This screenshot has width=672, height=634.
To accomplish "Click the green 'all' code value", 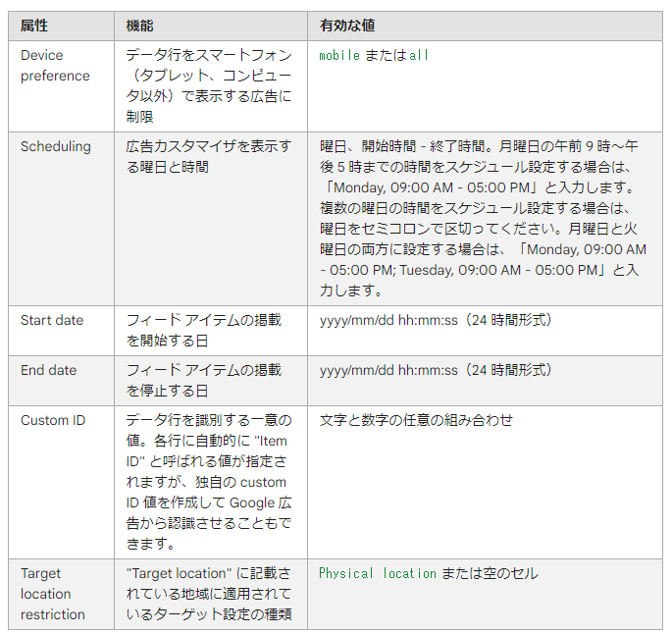I will click(419, 56).
